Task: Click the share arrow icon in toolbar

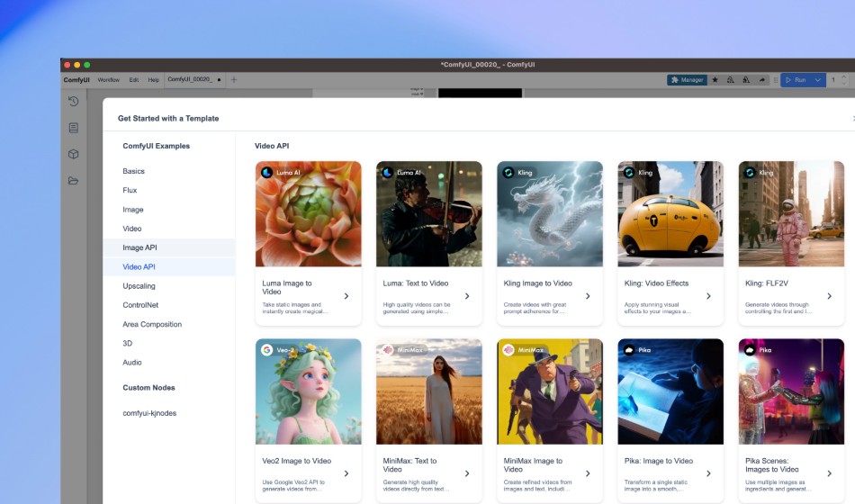Action: tap(761, 79)
